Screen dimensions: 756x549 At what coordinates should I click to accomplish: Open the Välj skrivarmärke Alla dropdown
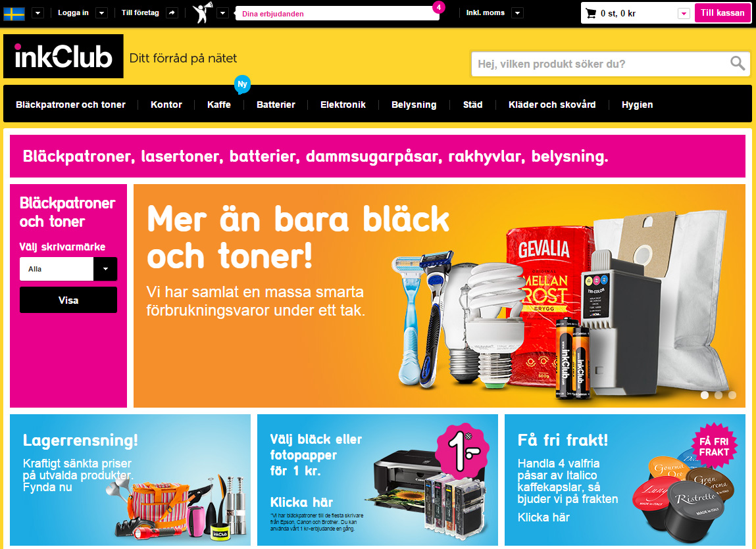[x=68, y=269]
